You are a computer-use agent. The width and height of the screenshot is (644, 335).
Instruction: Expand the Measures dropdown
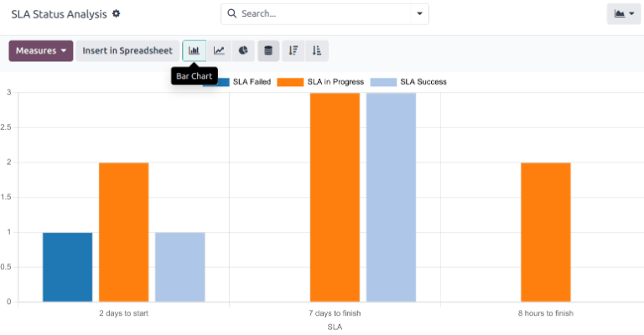(41, 51)
